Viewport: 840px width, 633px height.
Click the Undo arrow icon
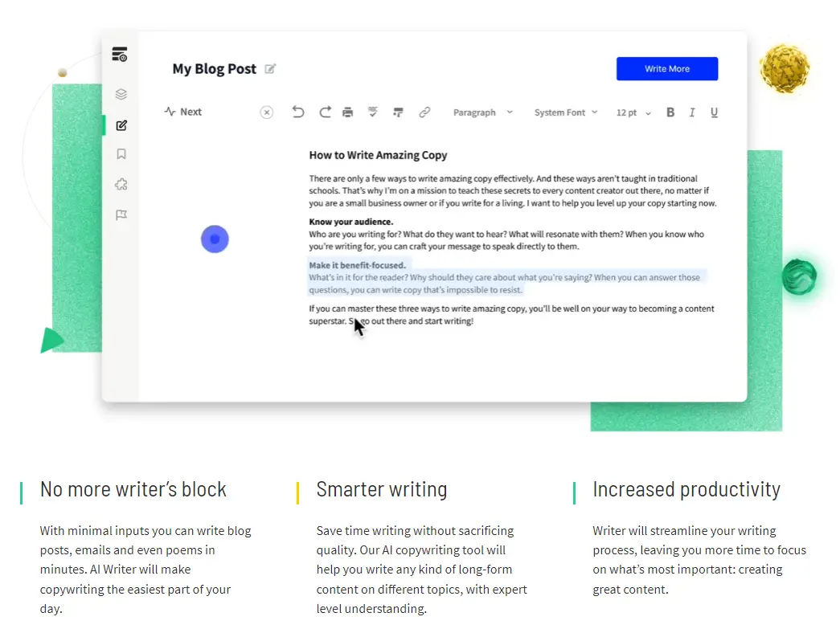[298, 112]
